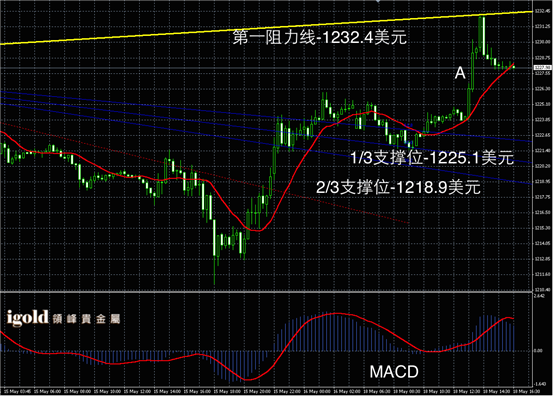Select the red dotted descending trendline

pyautogui.click(x=205, y=173)
